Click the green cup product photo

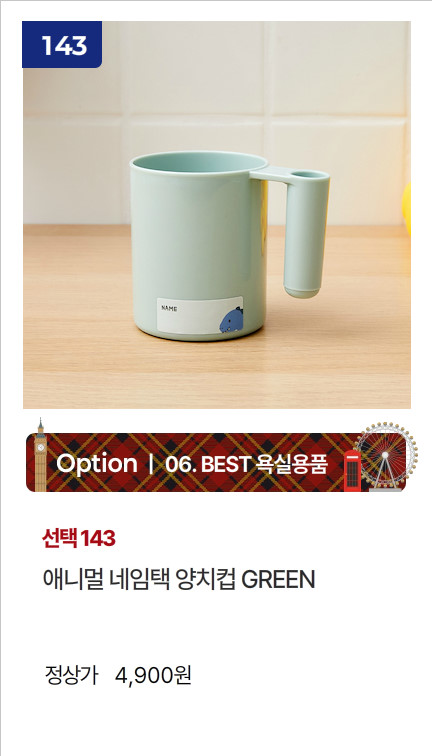coord(217,215)
